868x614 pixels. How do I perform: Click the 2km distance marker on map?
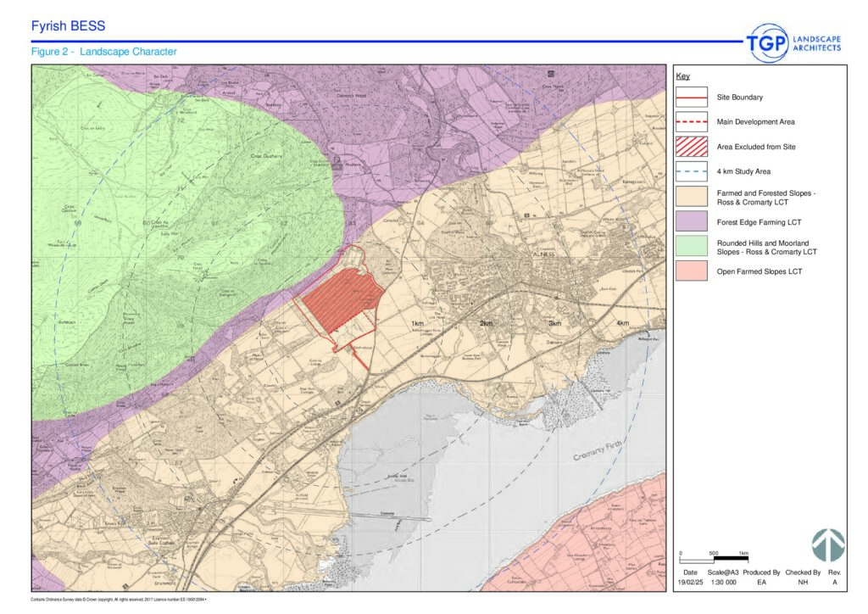pyautogui.click(x=486, y=324)
